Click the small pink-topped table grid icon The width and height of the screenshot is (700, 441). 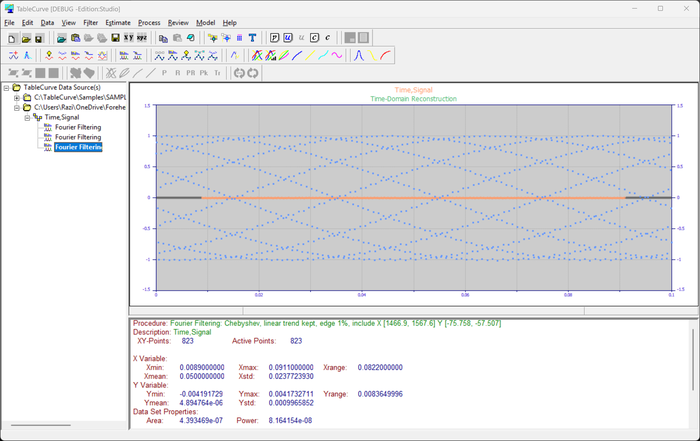239,38
